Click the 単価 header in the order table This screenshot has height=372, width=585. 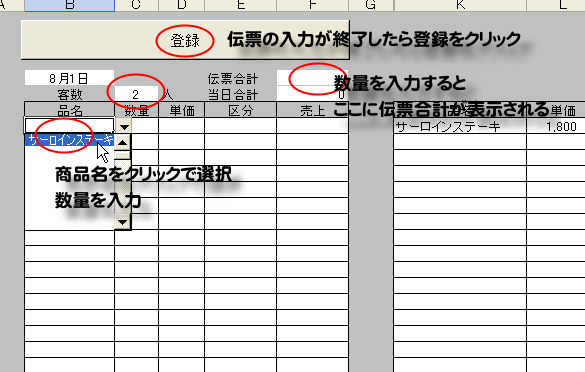pos(182,110)
